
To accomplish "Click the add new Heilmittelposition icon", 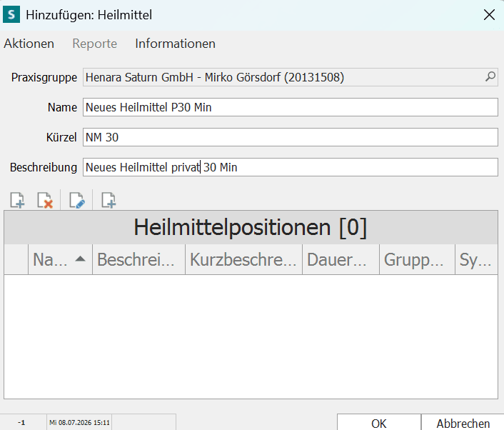I will coord(17,201).
